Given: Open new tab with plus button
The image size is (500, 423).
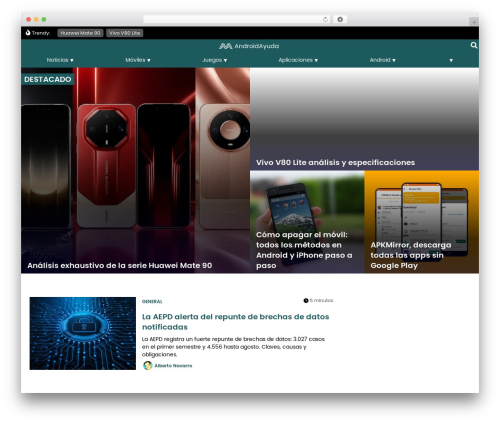Looking at the screenshot, I should (474, 22).
